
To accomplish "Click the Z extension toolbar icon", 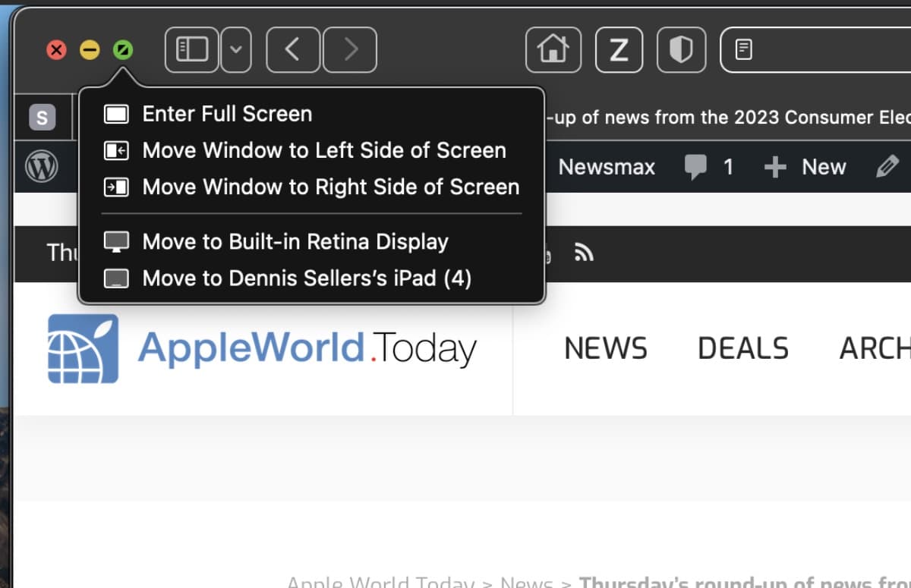I will [x=619, y=50].
